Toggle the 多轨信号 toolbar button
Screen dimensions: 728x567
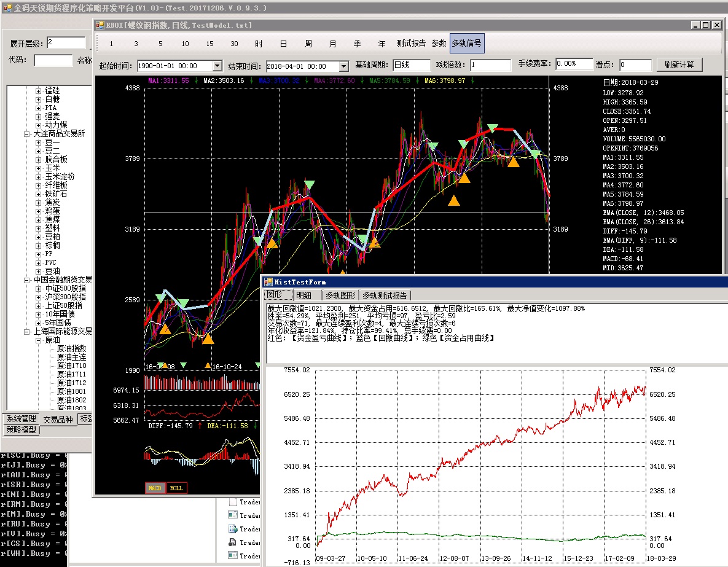[x=466, y=44]
